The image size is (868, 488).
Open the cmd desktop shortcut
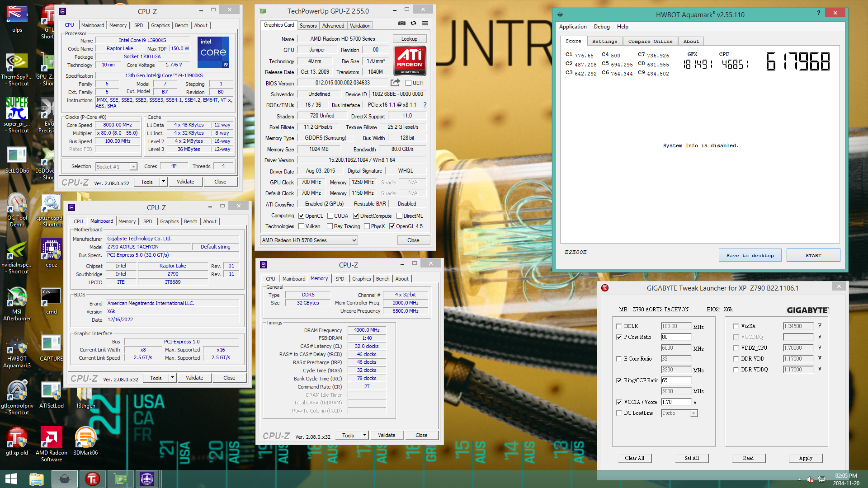tap(51, 301)
